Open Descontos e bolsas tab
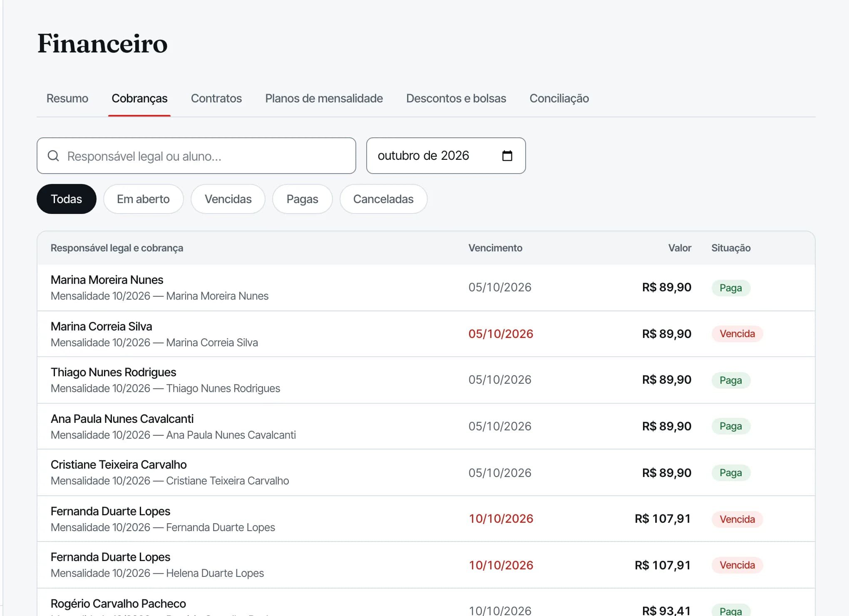The height and width of the screenshot is (616, 849). [456, 98]
